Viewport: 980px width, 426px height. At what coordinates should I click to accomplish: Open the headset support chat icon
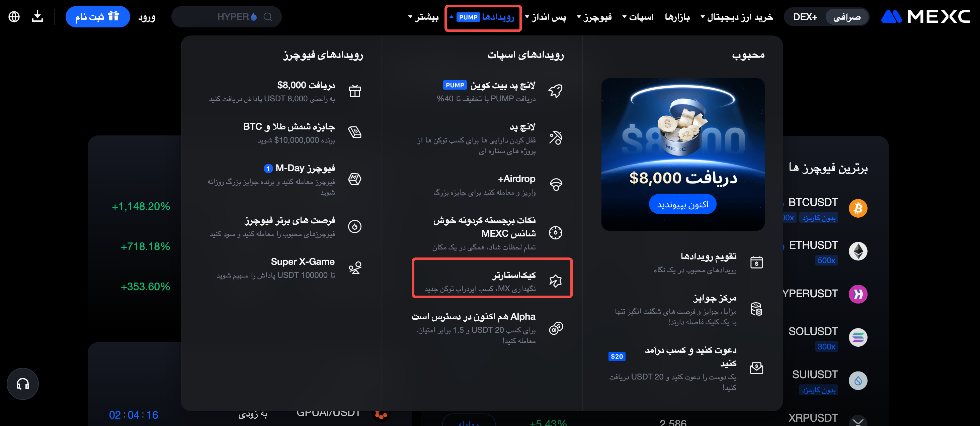click(x=23, y=384)
